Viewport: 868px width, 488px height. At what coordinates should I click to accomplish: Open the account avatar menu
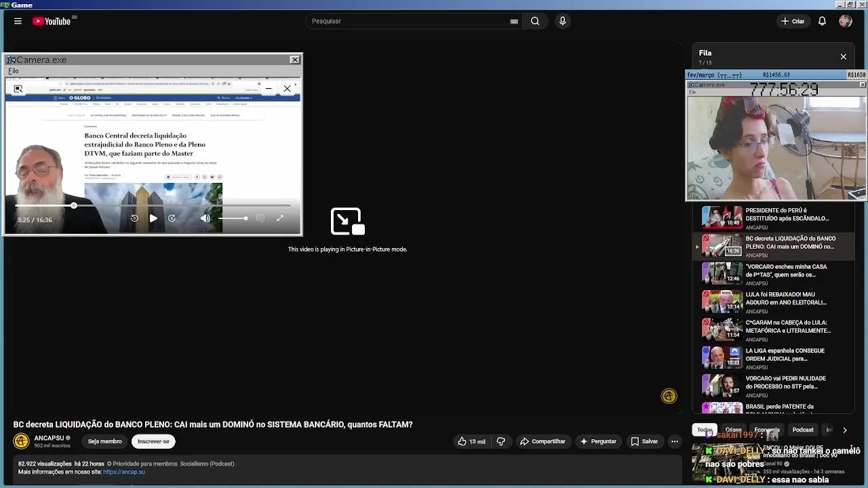[845, 21]
